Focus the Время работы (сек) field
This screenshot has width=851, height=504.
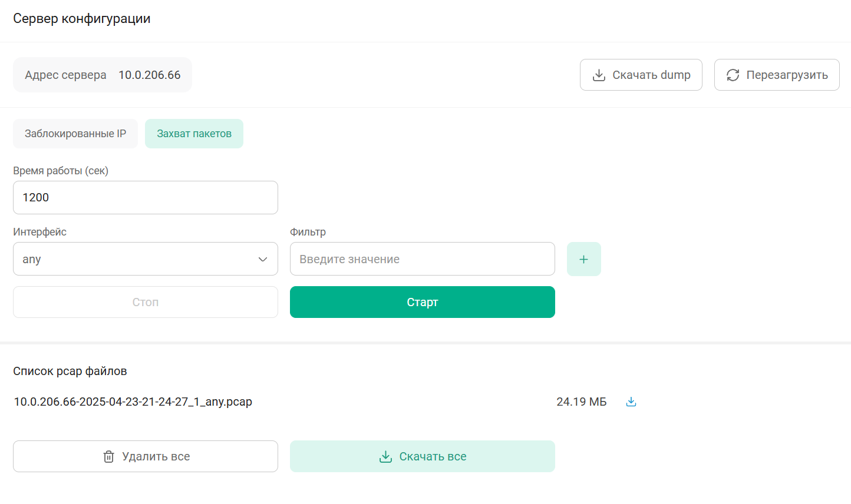(145, 198)
